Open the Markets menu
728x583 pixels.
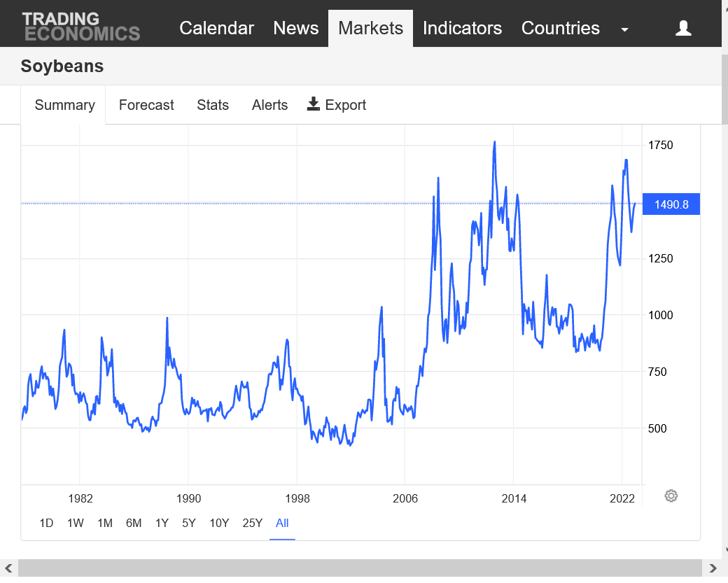pyautogui.click(x=370, y=28)
